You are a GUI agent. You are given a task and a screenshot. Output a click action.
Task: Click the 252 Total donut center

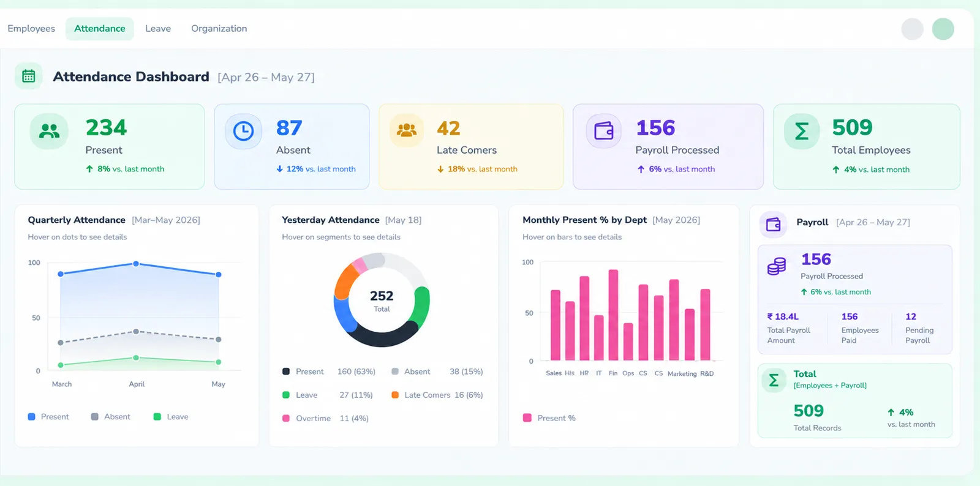[382, 300]
